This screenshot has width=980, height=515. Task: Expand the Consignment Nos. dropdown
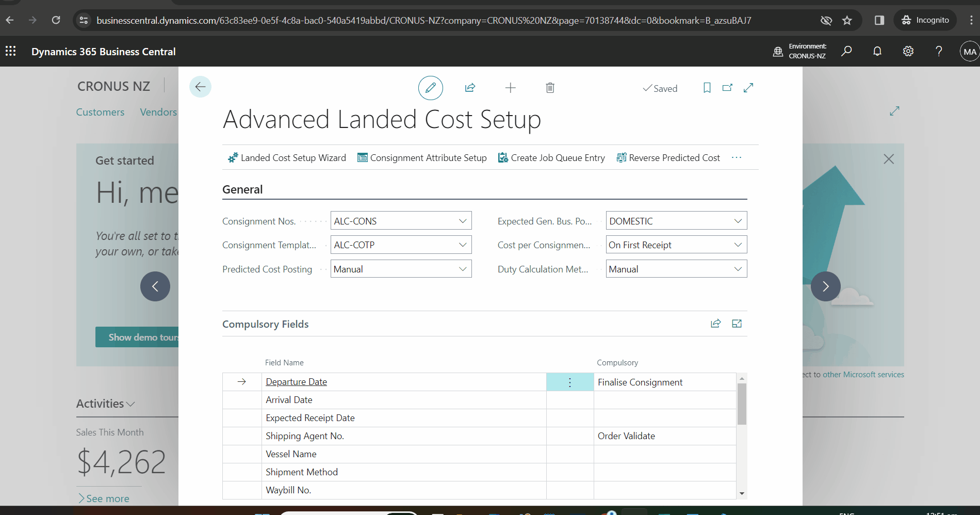(463, 221)
